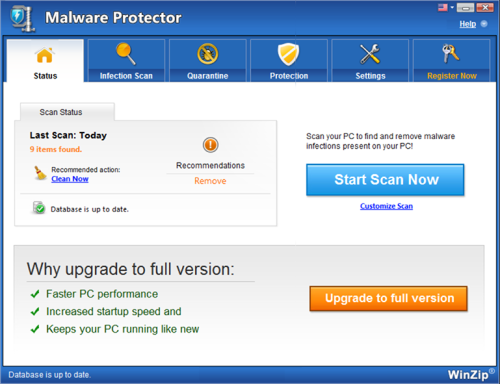Open Settings wrench and screwdriver icon
This screenshot has height=384, width=500.
coord(370,54)
